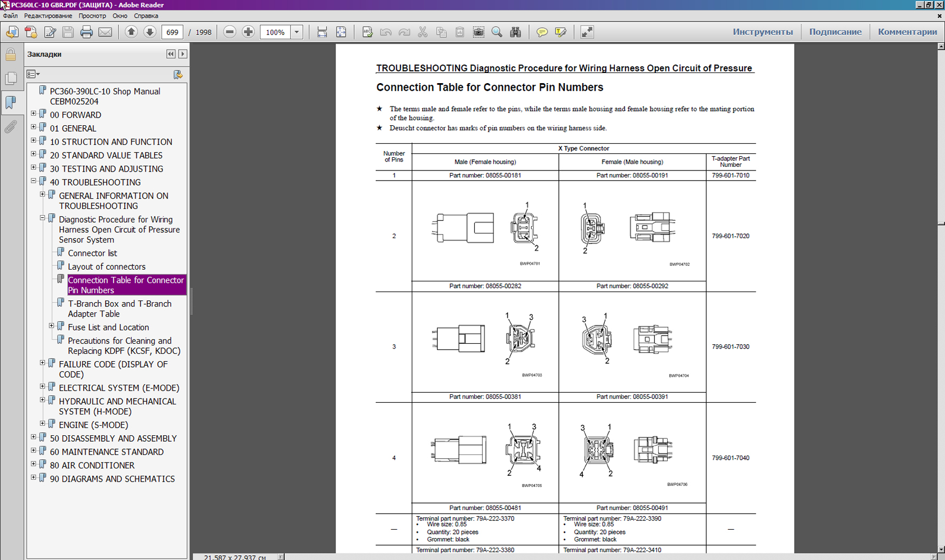This screenshot has height=560, width=945.
Task: Go to next page arrow
Action: 150,33
